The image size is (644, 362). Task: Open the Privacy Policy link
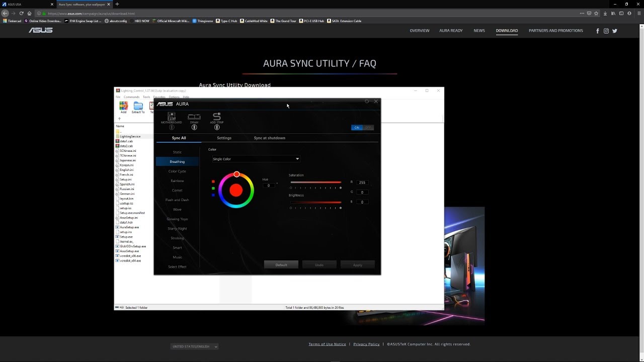click(x=366, y=344)
